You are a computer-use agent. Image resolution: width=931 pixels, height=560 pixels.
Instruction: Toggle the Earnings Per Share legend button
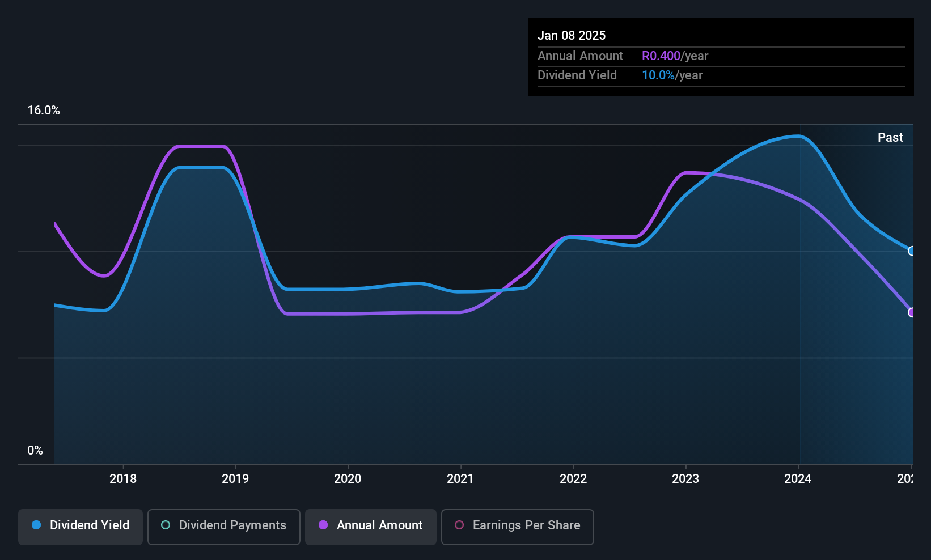point(518,527)
